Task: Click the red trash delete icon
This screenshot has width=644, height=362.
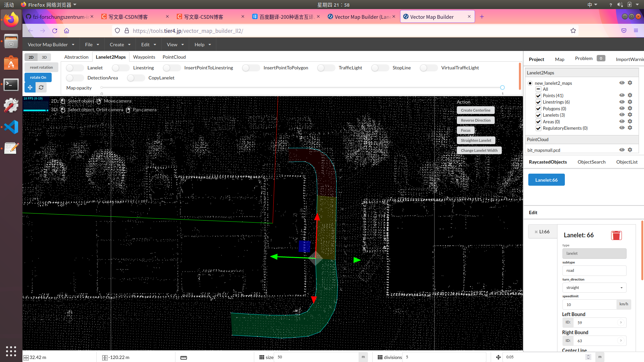Action: click(x=616, y=235)
